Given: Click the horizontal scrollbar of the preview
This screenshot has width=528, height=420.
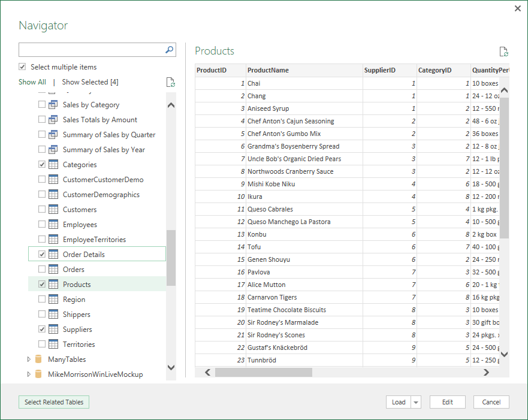Looking at the screenshot, I should click(264, 373).
